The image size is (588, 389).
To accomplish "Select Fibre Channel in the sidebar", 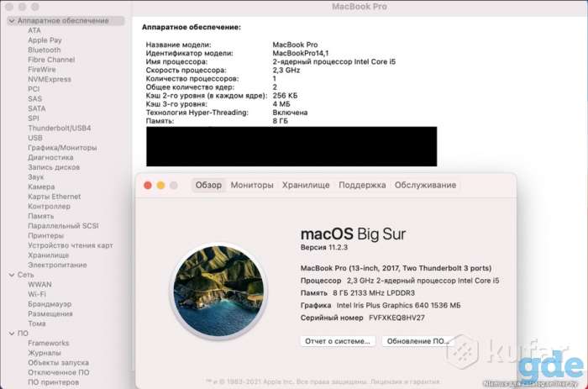I will [x=51, y=60].
